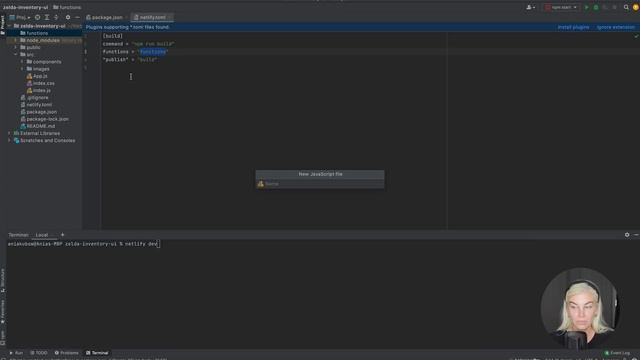This screenshot has height=360, width=640.
Task: Click the green Run button
Action: (587, 7)
